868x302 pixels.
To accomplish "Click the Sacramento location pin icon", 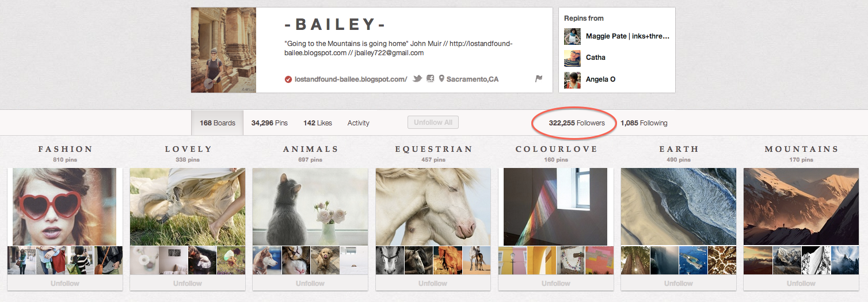I will click(x=441, y=79).
